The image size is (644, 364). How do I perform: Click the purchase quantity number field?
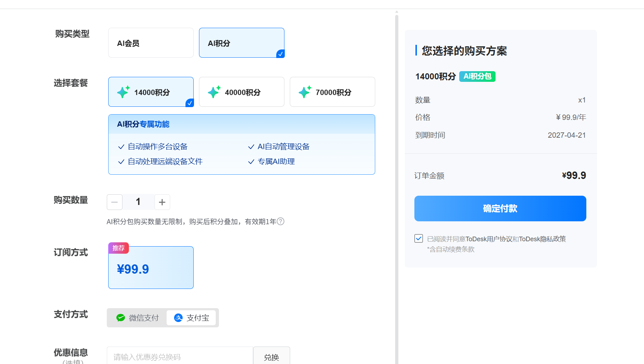pos(138,202)
